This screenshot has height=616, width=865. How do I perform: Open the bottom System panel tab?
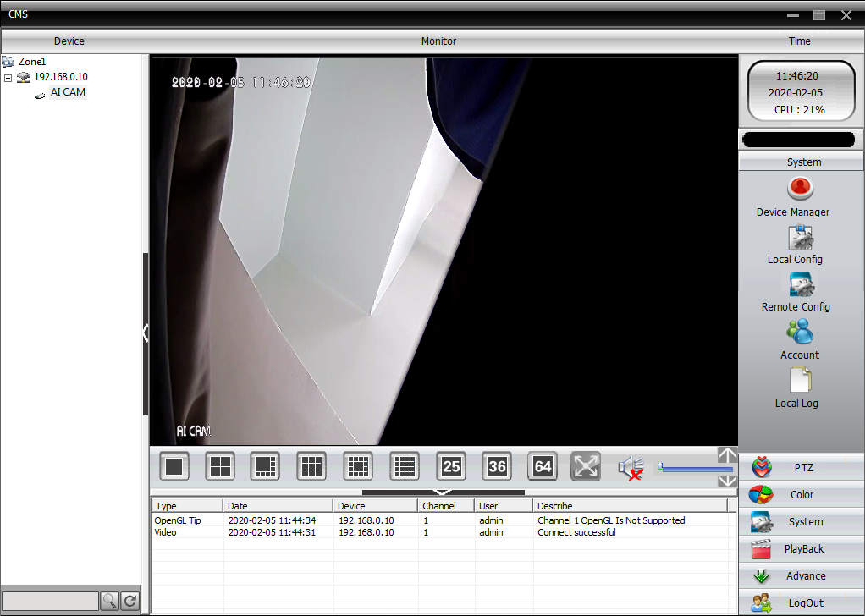pyautogui.click(x=801, y=522)
